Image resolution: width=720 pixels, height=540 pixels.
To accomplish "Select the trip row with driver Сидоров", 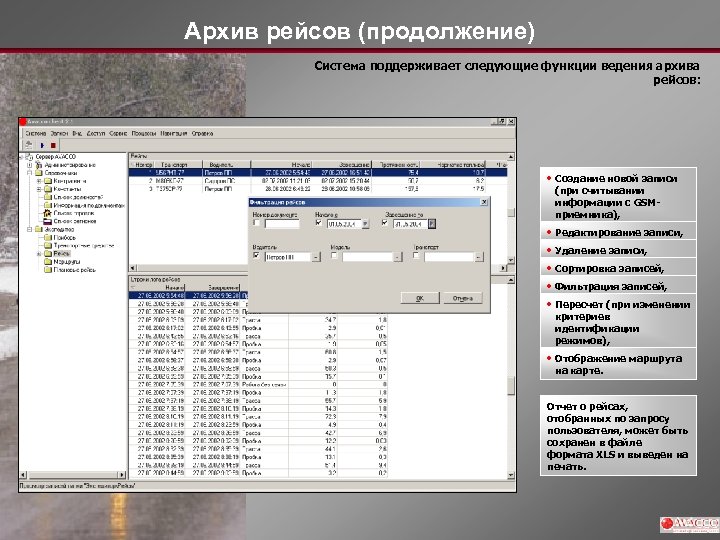I will 318,181.
